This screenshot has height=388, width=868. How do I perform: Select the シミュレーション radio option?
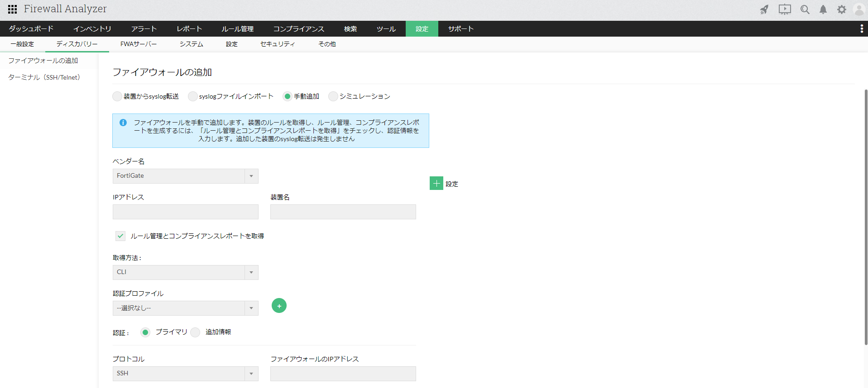(333, 96)
